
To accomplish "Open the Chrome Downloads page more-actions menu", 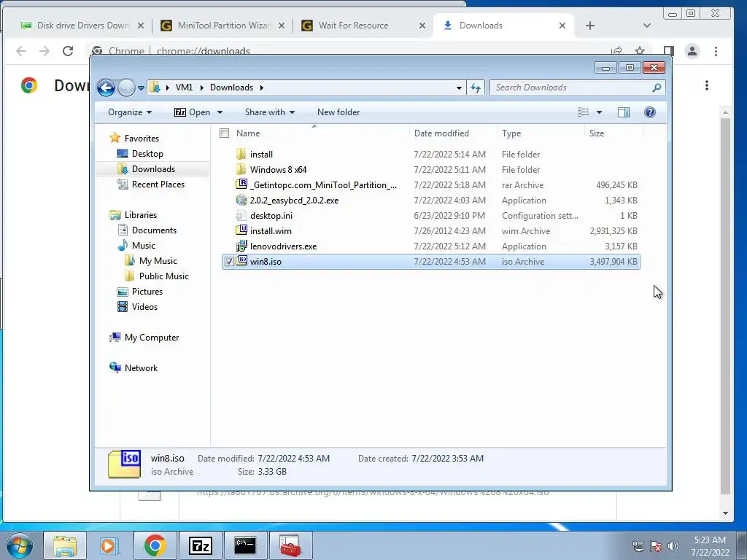I will point(706,86).
